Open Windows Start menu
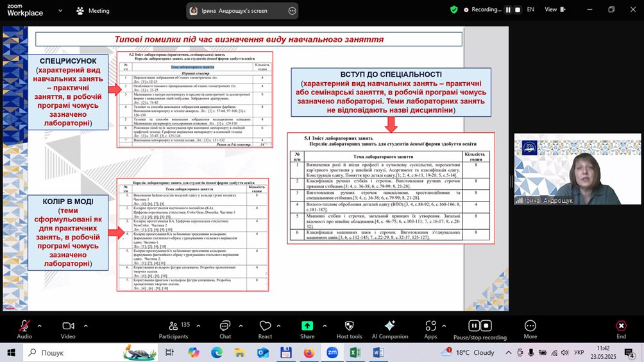Screen dimensions: 644x362 11,352
